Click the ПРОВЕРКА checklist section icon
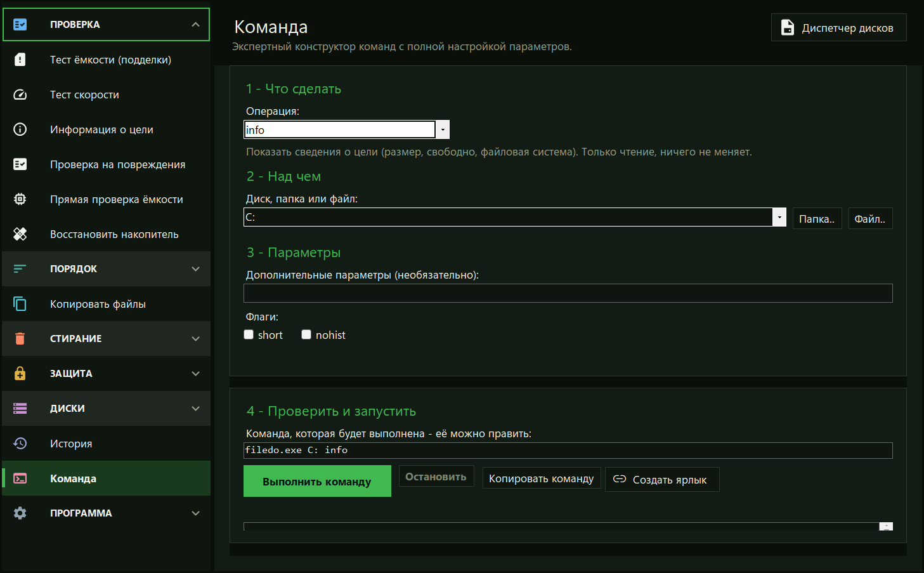The image size is (924, 573). point(20,25)
